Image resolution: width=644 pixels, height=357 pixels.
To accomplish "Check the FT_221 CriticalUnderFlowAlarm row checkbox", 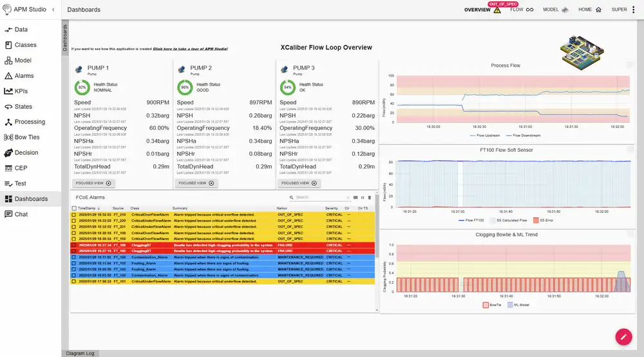I will [74, 226].
